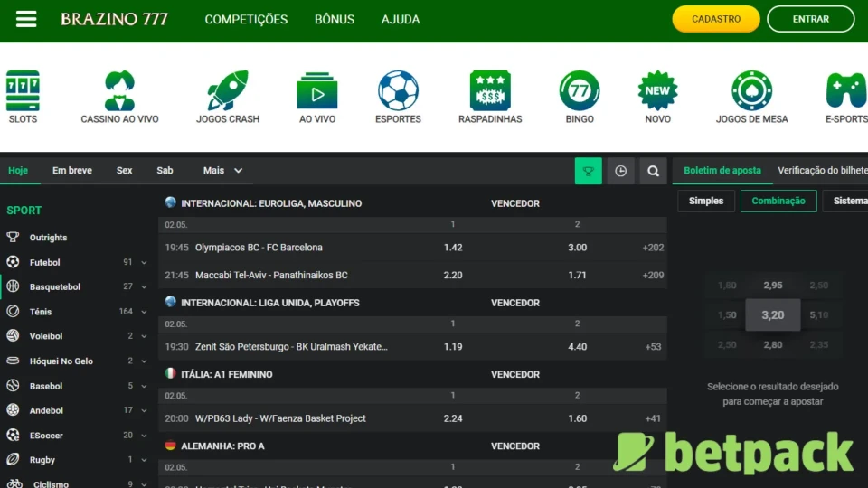Open the Mais days dropdown
The width and height of the screenshot is (868, 488).
(222, 170)
